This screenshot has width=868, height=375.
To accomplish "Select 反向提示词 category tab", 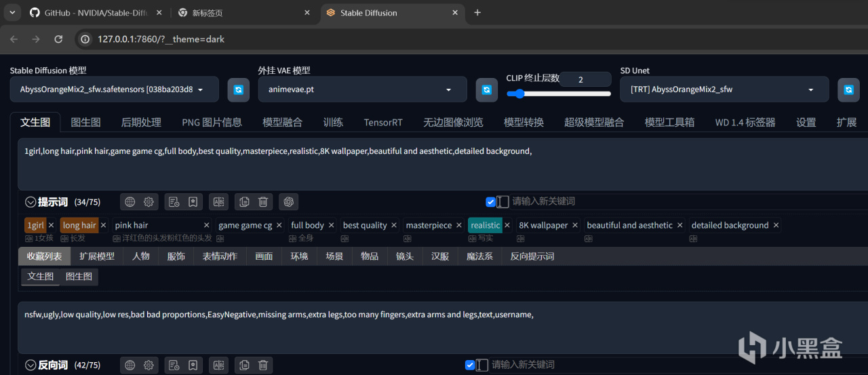I will tap(532, 256).
